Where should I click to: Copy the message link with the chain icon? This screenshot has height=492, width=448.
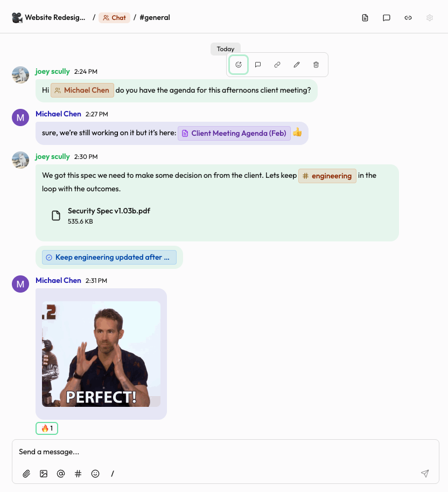click(277, 64)
